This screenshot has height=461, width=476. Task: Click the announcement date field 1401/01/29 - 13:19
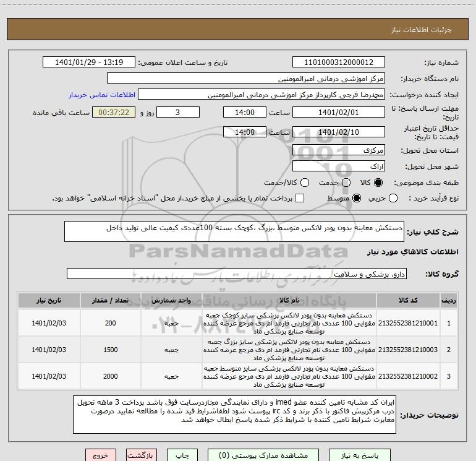pyautogui.click(x=89, y=62)
